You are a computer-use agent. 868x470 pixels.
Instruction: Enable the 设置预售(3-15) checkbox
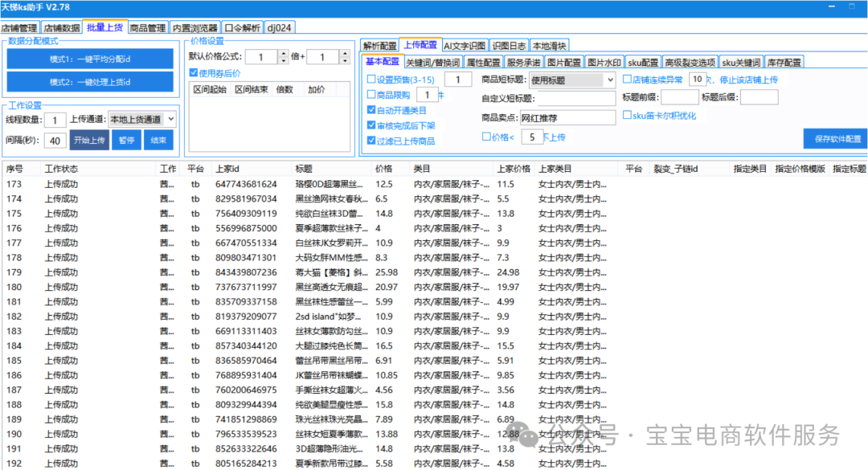point(371,80)
